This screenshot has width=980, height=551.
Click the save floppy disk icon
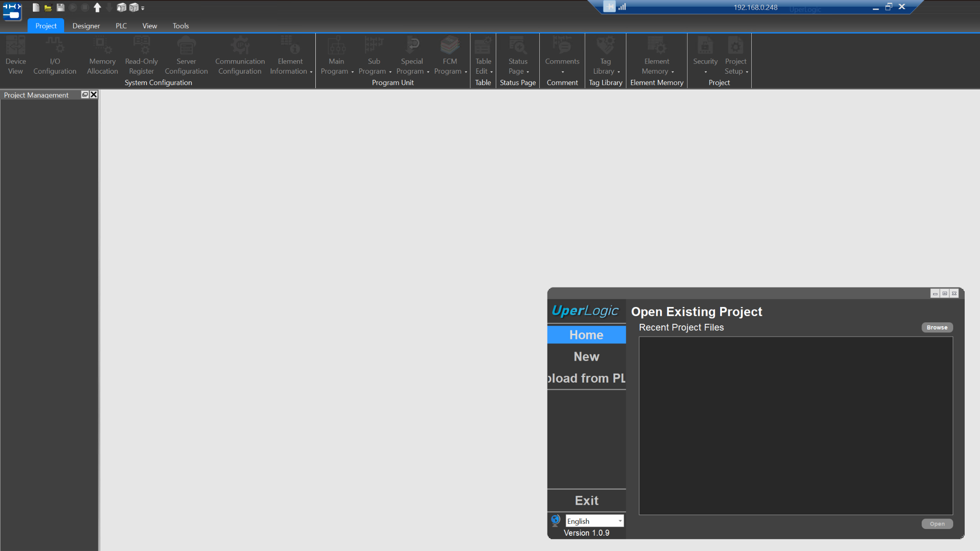click(60, 7)
